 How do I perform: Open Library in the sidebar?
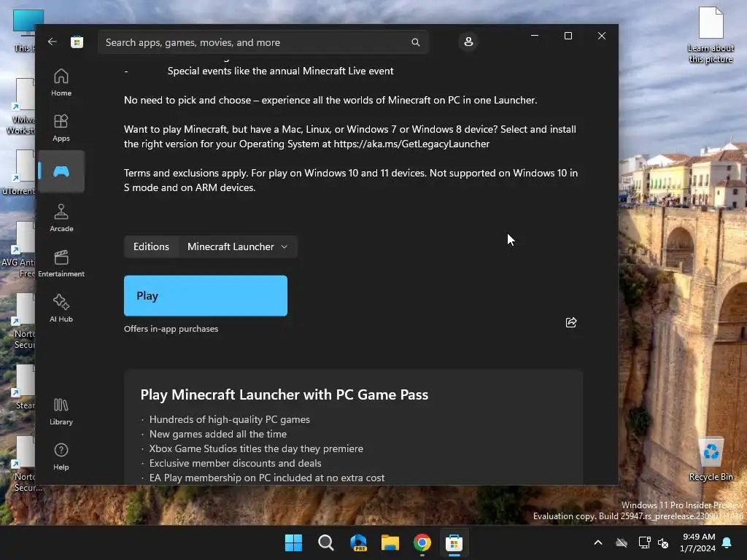(61, 411)
